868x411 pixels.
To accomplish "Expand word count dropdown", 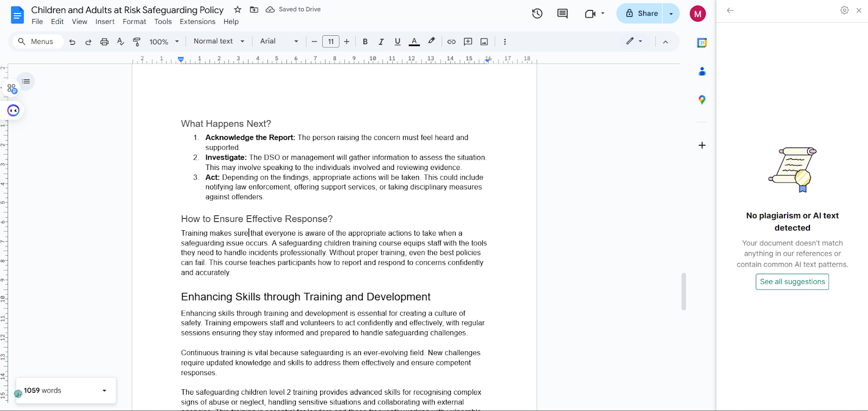I will (x=105, y=390).
